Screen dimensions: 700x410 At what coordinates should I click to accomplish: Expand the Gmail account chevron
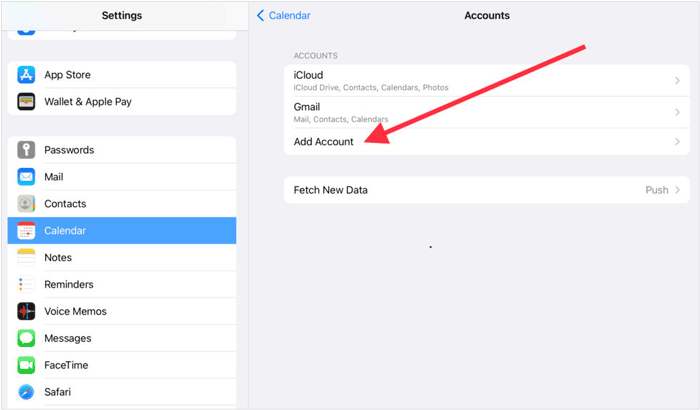(677, 112)
